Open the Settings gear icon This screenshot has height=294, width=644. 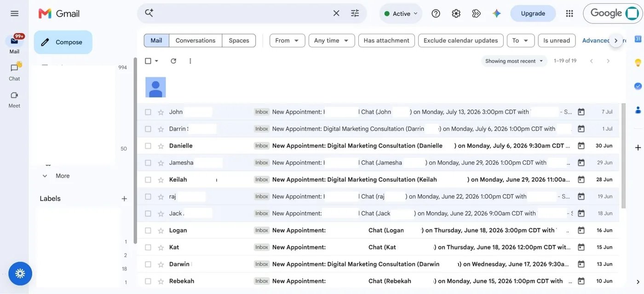tap(456, 13)
